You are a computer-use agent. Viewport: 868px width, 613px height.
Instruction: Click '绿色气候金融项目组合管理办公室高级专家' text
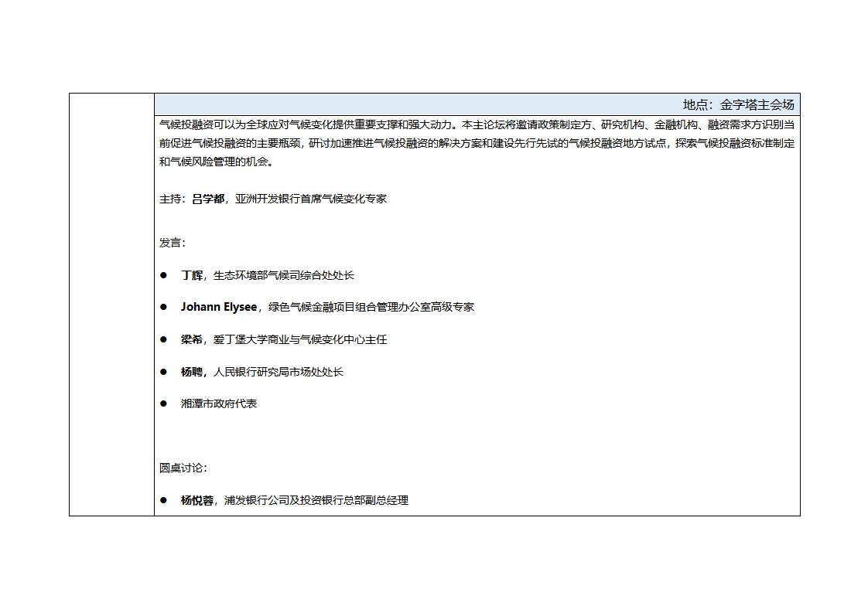click(x=371, y=307)
